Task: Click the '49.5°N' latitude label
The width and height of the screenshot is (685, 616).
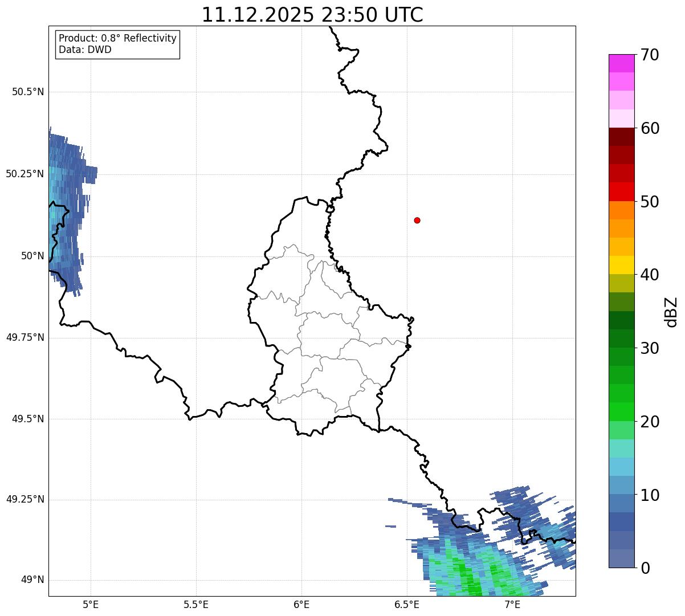Action: point(28,419)
